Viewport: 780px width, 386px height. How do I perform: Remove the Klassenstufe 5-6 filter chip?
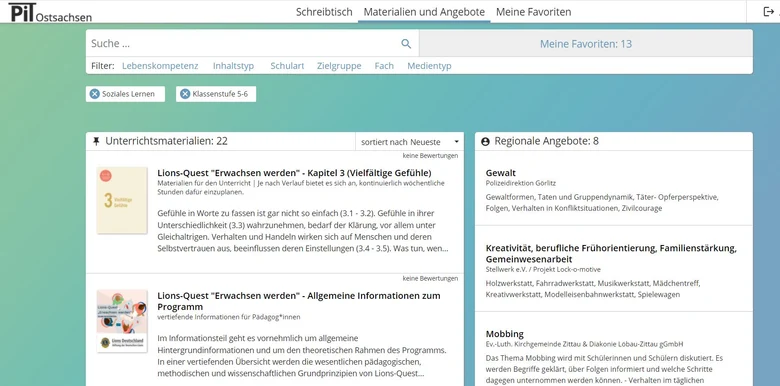coord(185,94)
